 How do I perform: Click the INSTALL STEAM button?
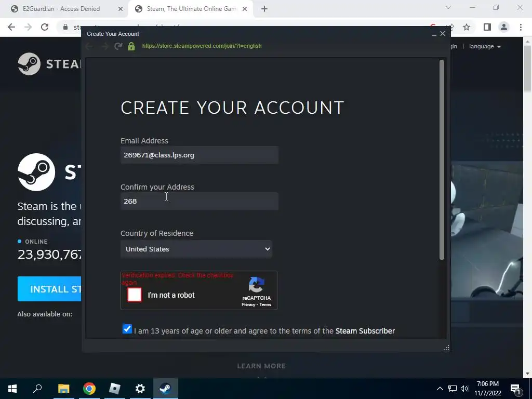pyautogui.click(x=49, y=289)
